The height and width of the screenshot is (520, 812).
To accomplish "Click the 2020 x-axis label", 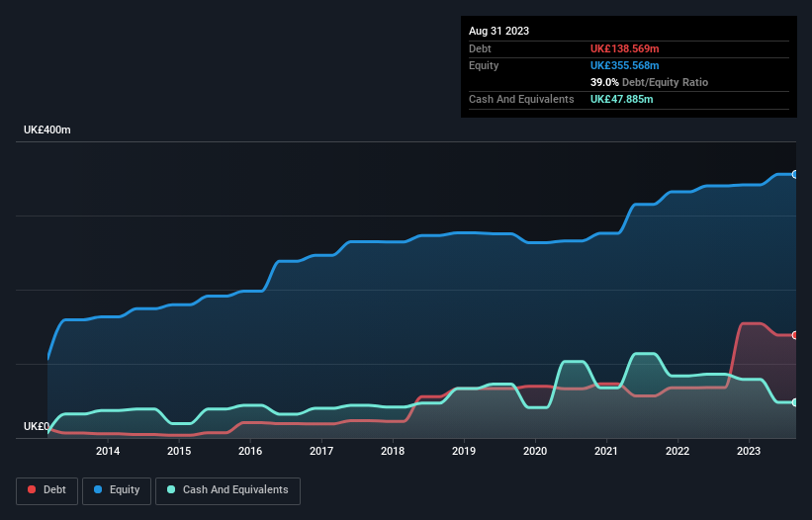I will point(535,451).
